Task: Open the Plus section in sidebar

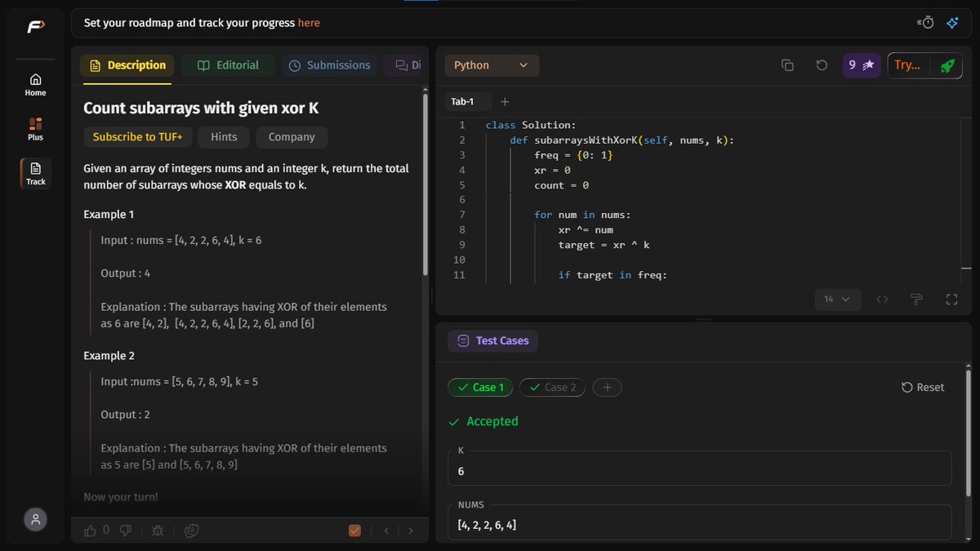Action: tap(35, 129)
